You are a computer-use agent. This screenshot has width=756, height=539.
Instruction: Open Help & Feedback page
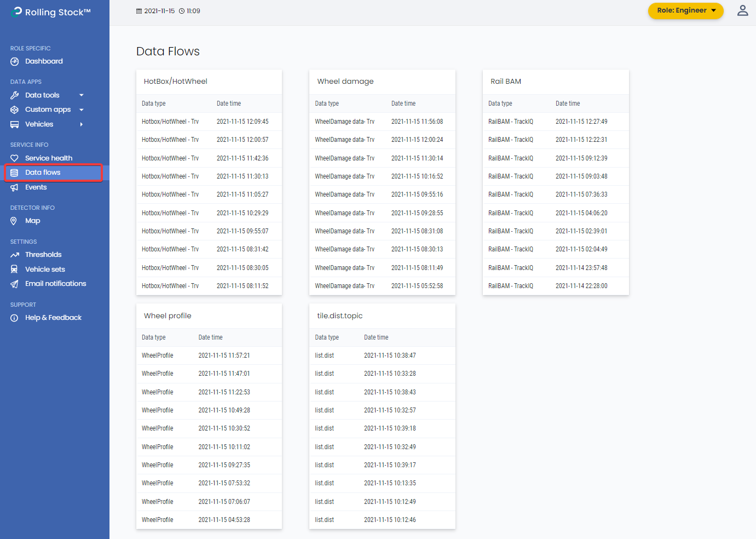(x=53, y=318)
